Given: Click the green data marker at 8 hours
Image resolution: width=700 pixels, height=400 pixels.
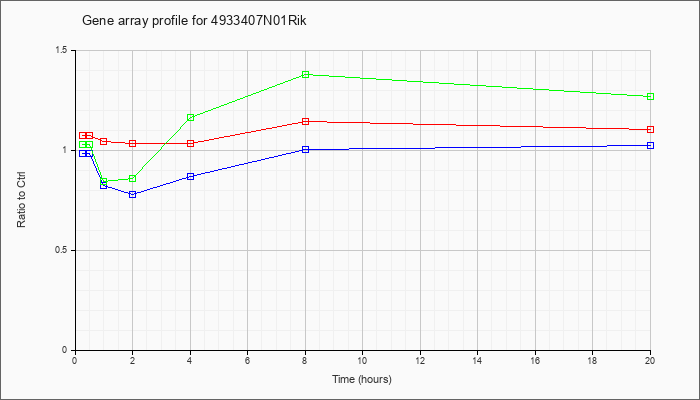Looking at the screenshot, I should [305, 75].
